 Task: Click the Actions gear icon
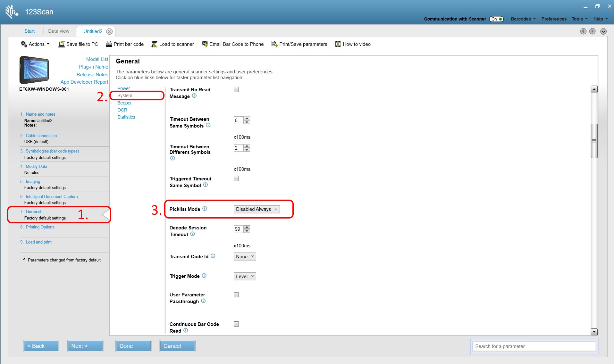(24, 44)
